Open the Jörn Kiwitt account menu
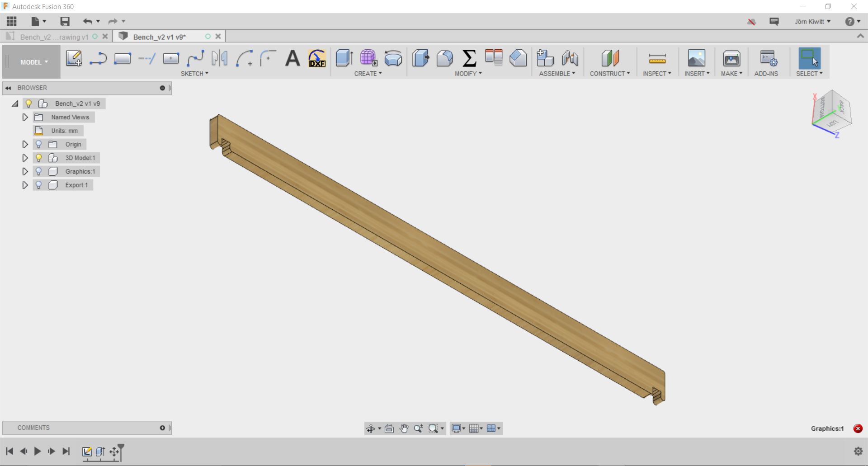The width and height of the screenshot is (868, 466). coord(812,21)
